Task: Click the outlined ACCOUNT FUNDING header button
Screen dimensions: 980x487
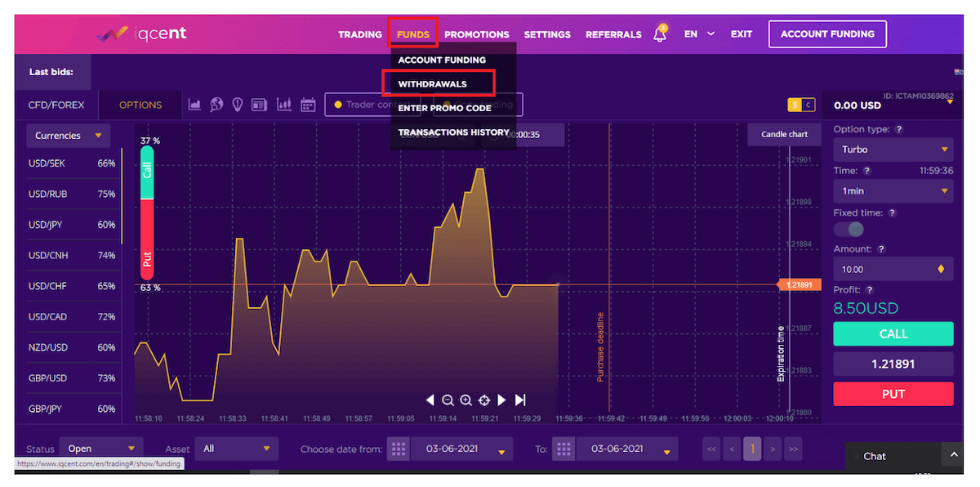Action: click(827, 34)
